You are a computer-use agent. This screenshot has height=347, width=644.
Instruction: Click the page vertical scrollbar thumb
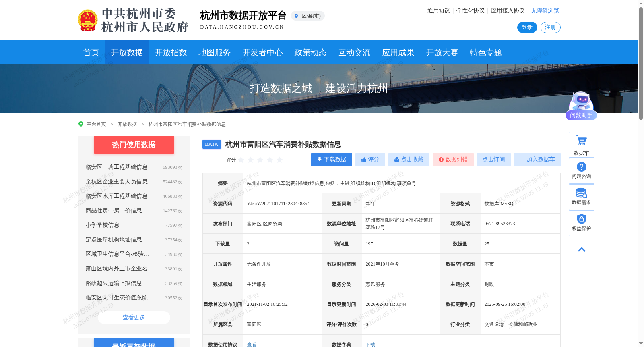[641, 63]
